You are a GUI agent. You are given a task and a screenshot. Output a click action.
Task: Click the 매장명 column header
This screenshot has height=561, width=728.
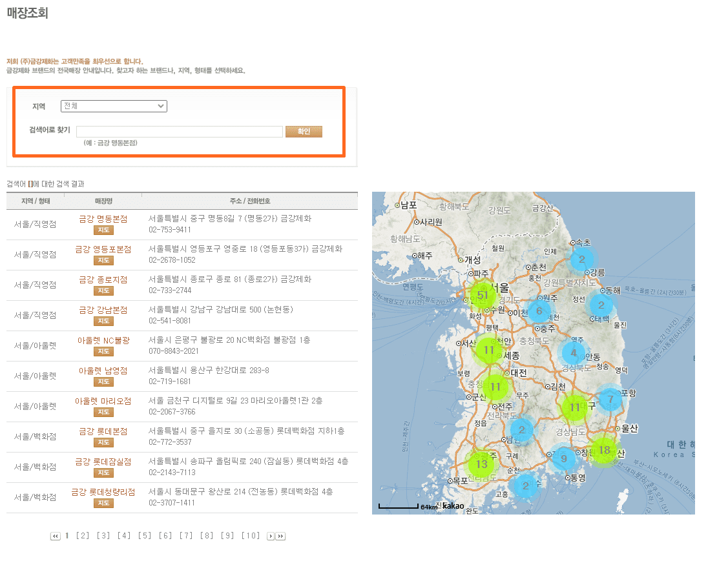tap(103, 201)
